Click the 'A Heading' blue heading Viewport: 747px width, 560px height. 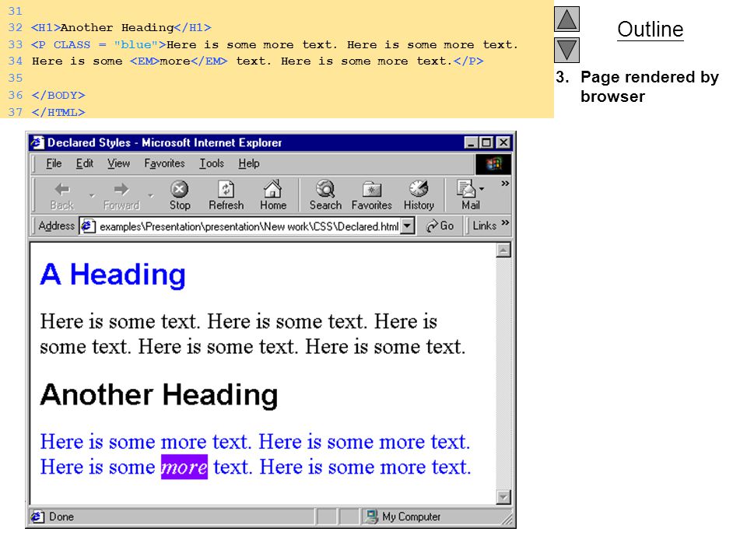pyautogui.click(x=113, y=275)
